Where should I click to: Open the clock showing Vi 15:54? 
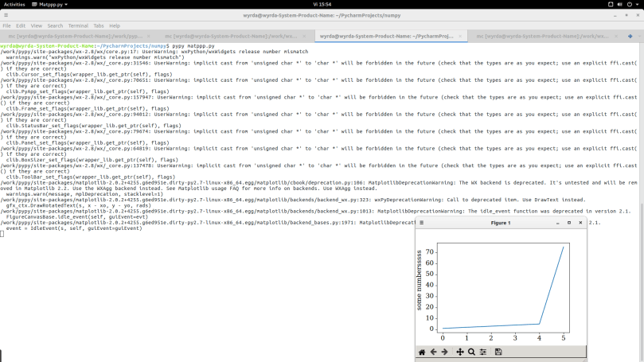(322, 4)
